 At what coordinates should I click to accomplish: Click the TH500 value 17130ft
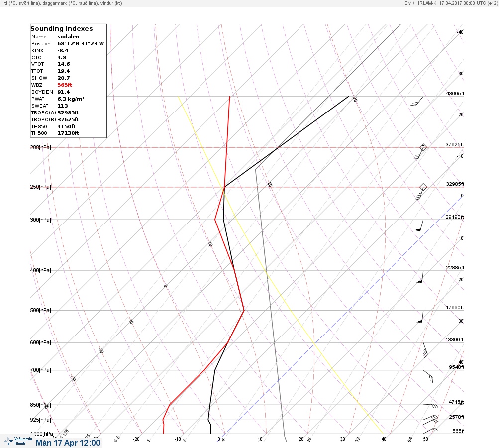tap(68, 133)
